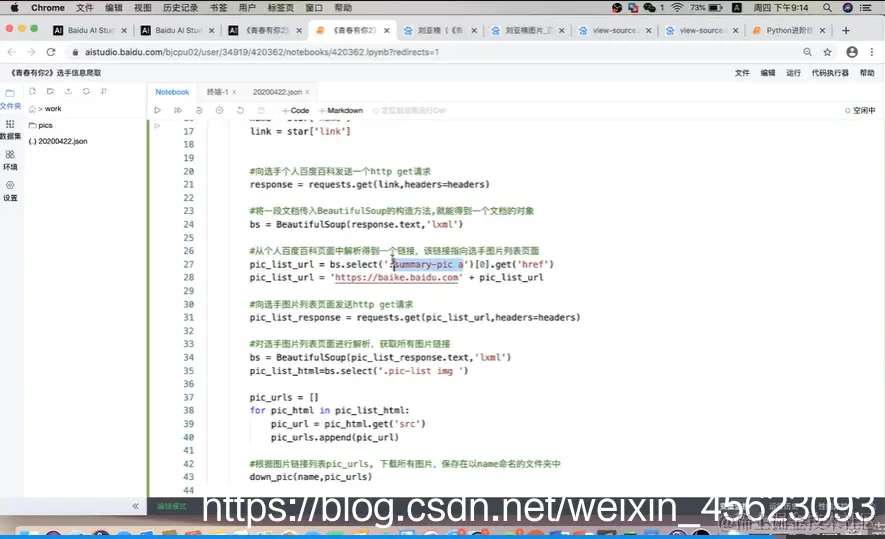Run all cells with fast-forward icon
Viewport: 885px width, 539px height.
click(x=178, y=111)
